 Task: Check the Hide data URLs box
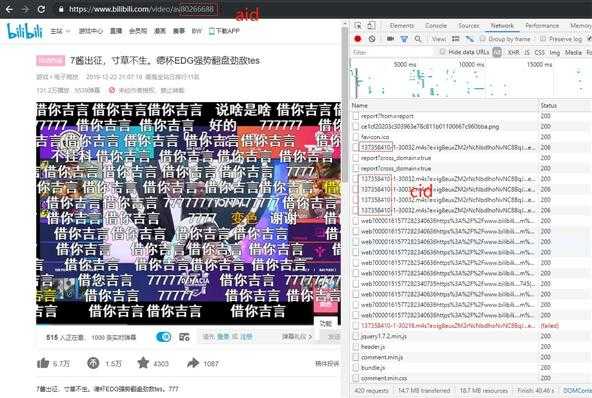(442, 52)
